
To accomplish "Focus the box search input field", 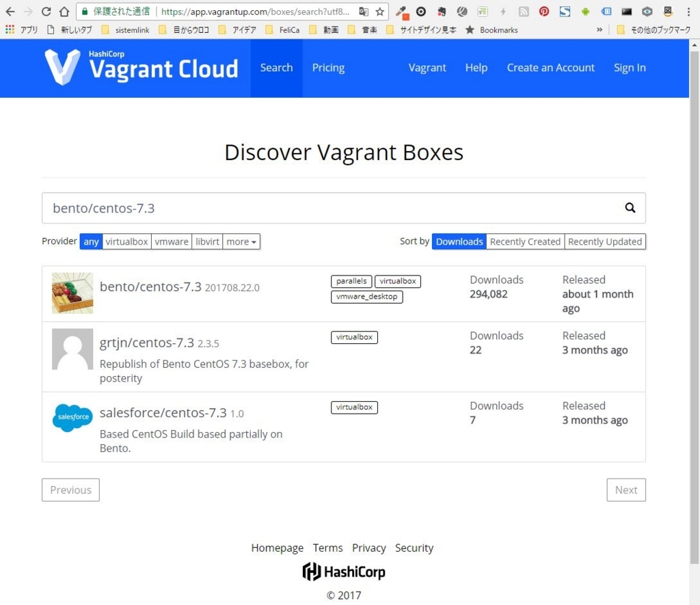I will [344, 208].
